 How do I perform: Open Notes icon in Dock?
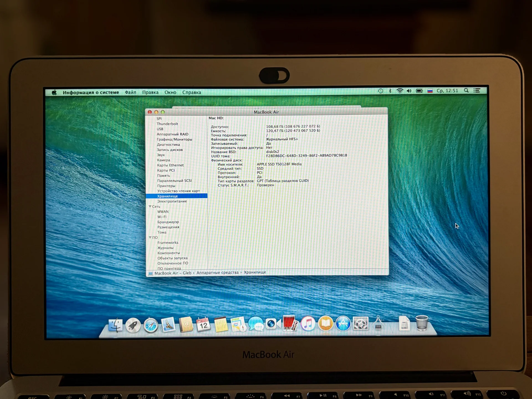tap(221, 324)
